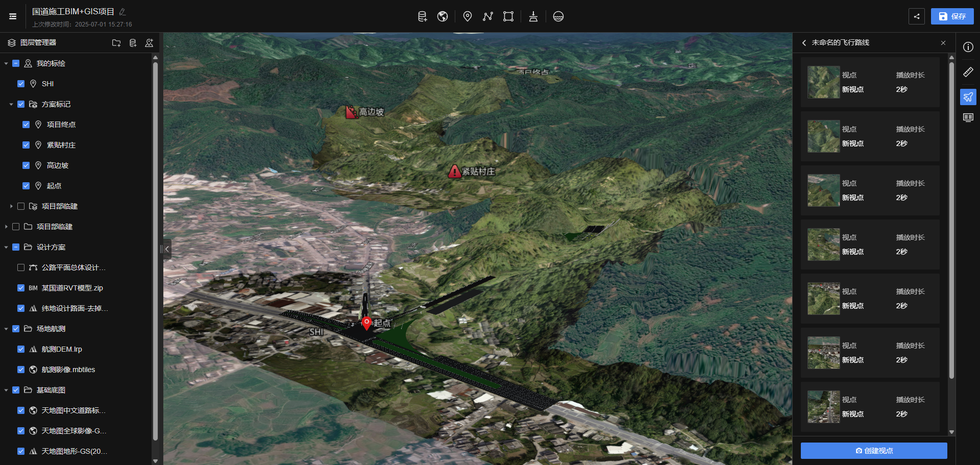Screen dimensions: 980x465
Task: Go back from the flight route panel
Action: 804,43
